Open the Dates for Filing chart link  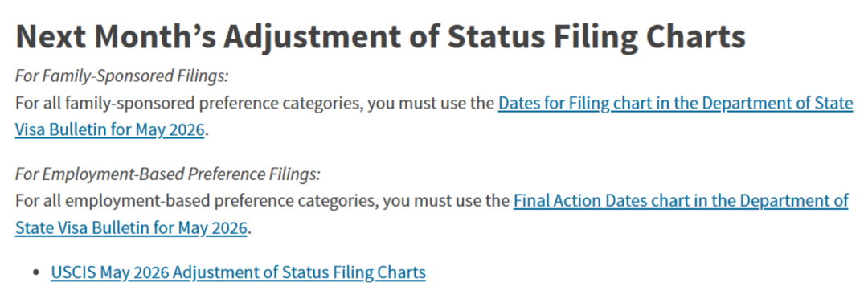[675, 104]
